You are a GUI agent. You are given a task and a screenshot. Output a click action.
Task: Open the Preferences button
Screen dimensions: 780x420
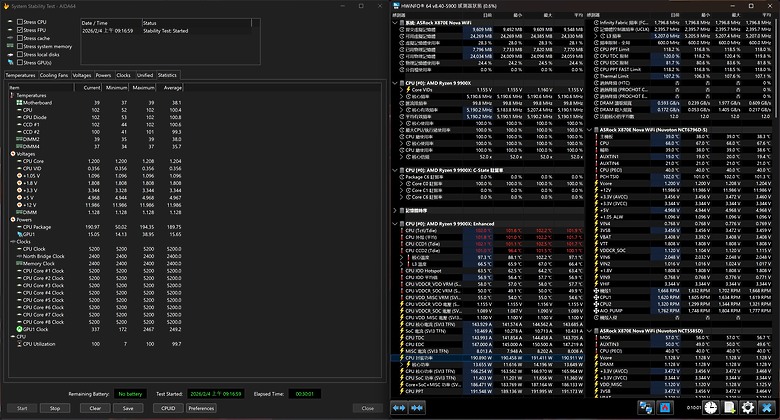(x=201, y=408)
